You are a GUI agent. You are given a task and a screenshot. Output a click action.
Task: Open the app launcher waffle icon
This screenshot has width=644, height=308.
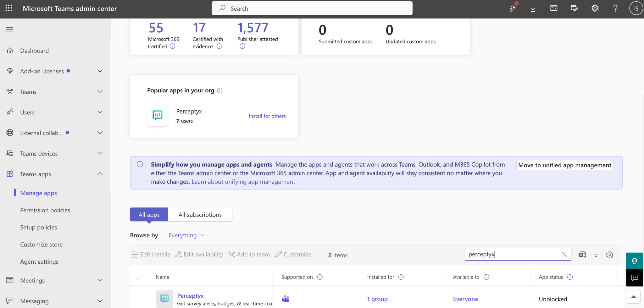(x=9, y=8)
